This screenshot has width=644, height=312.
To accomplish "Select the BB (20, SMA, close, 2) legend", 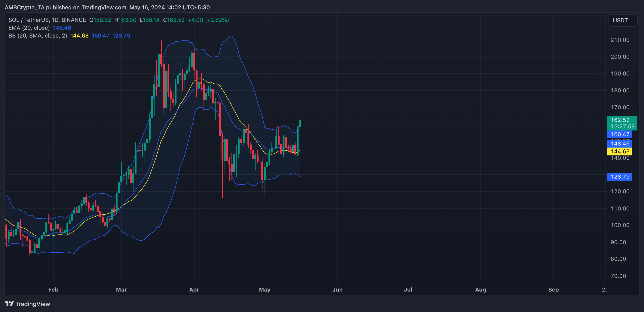I will coord(38,36).
